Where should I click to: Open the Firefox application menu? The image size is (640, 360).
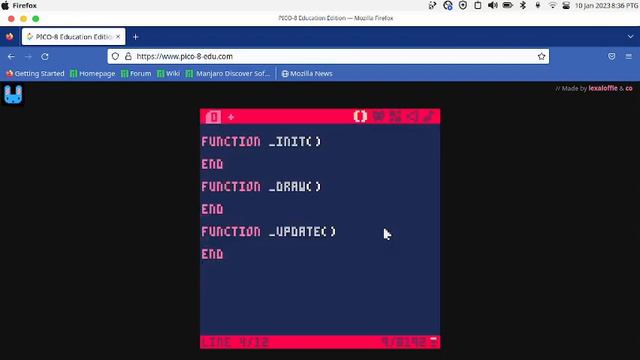tap(24, 5)
